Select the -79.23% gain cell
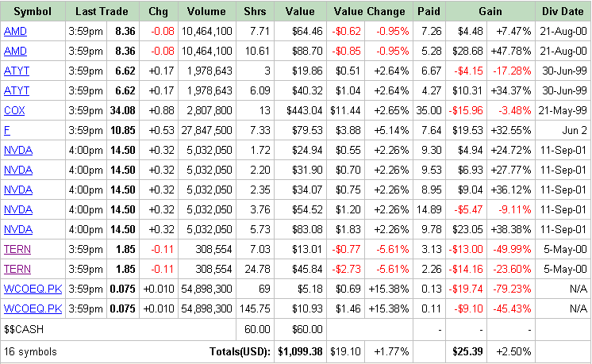The width and height of the screenshot is (592, 364). tap(511, 289)
